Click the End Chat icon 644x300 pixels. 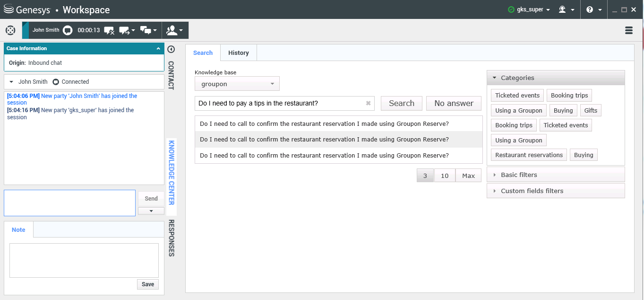pos(109,30)
